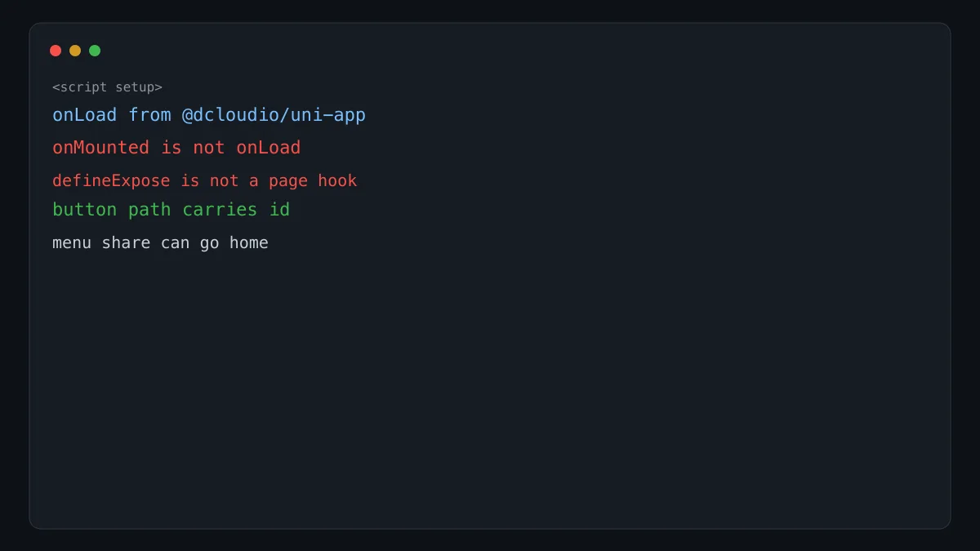The height and width of the screenshot is (551, 980).
Task: Click the word "path" in the green line
Action: (x=149, y=210)
